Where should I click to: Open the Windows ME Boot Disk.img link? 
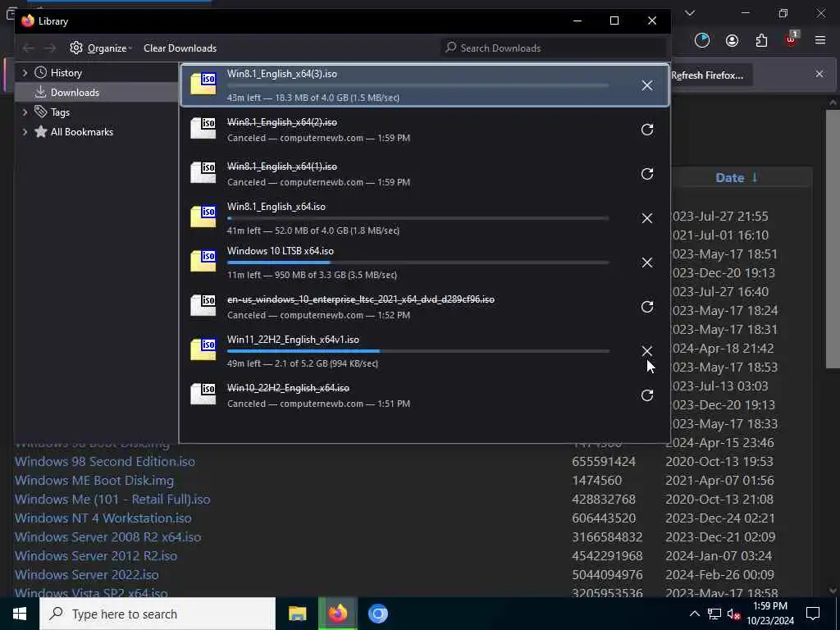click(x=94, y=481)
